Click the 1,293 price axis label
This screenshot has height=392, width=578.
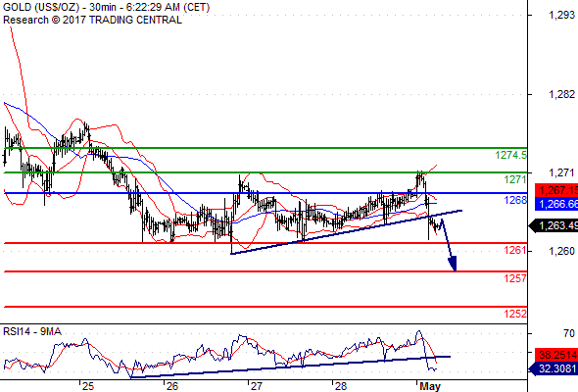click(x=561, y=15)
